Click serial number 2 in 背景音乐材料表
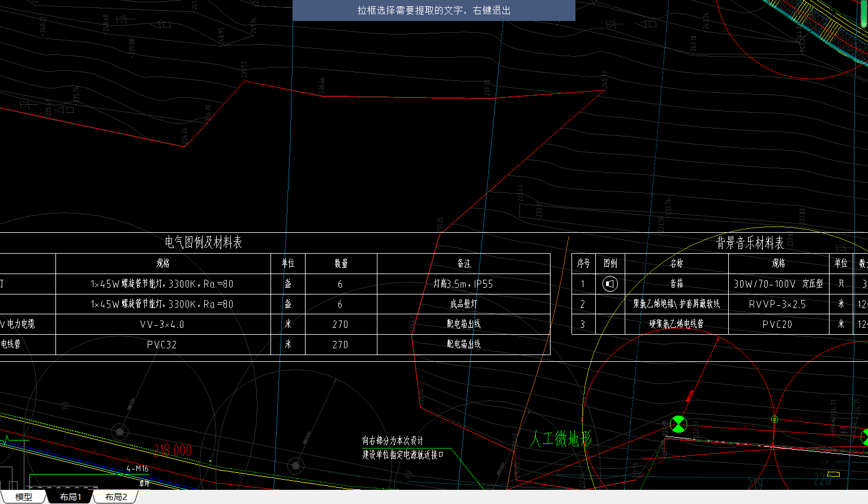The width and height of the screenshot is (868, 504). click(583, 305)
